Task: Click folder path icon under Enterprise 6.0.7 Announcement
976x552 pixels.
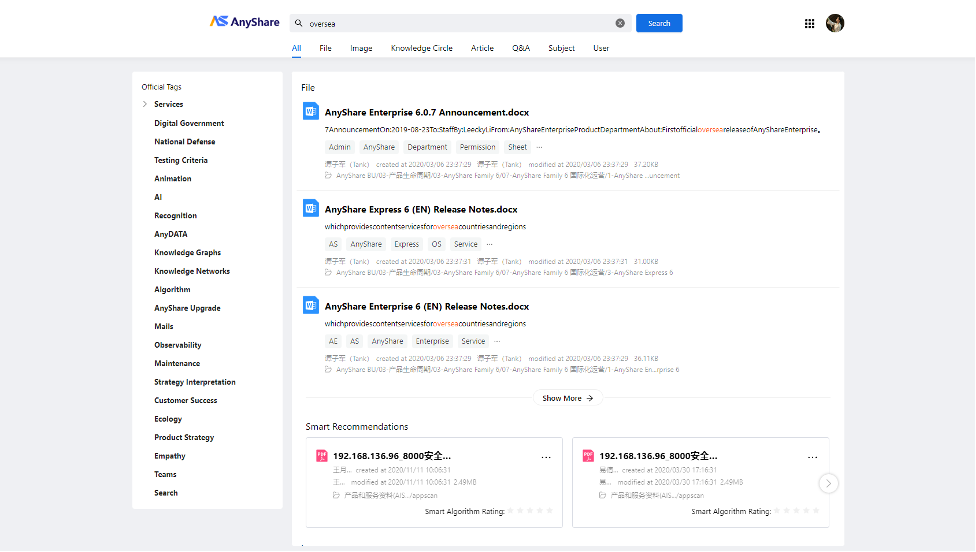Action: click(x=328, y=175)
